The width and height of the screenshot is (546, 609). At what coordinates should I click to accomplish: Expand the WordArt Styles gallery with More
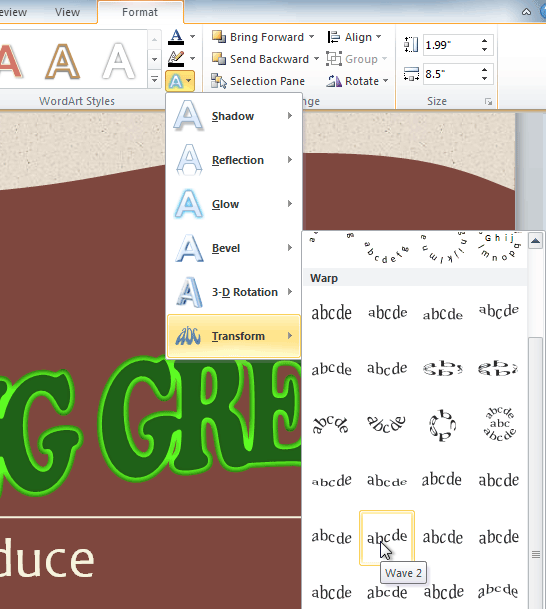[x=154, y=80]
